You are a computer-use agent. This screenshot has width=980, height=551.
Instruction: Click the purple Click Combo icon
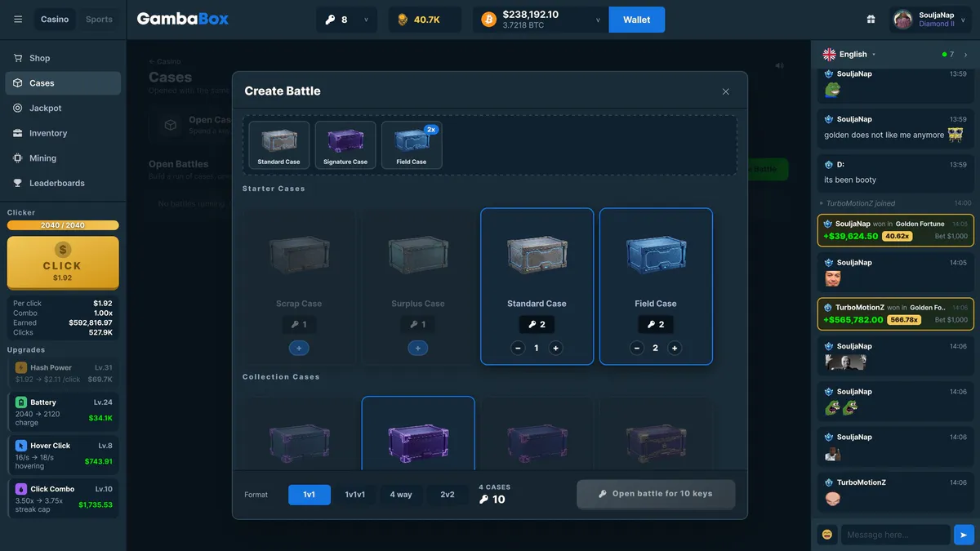pos(21,489)
